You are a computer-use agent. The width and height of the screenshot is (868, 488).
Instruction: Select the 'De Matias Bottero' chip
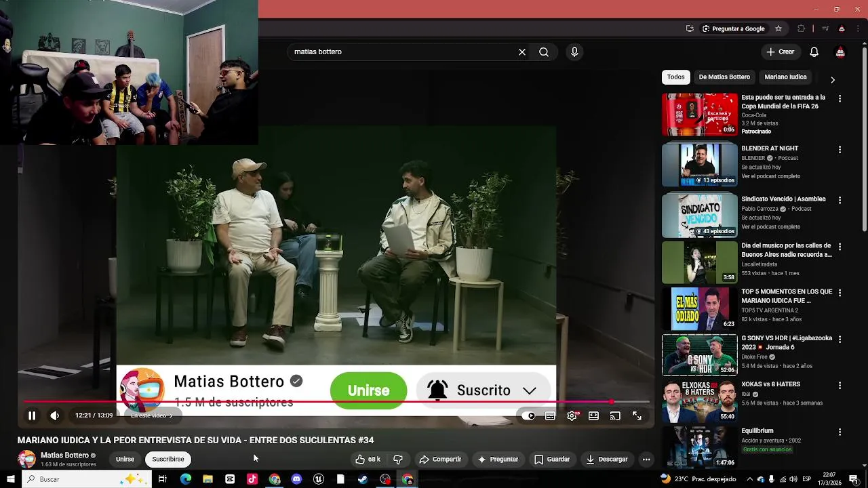coord(724,77)
